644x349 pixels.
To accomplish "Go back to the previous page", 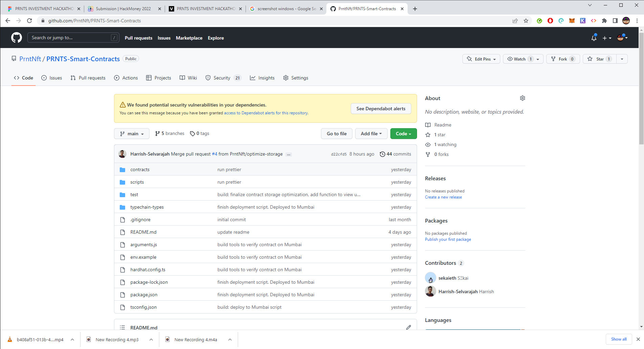I will click(x=8, y=21).
